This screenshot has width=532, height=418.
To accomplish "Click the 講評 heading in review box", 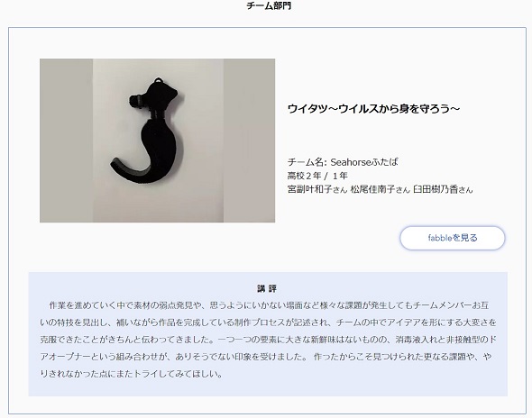I will coord(268,289).
